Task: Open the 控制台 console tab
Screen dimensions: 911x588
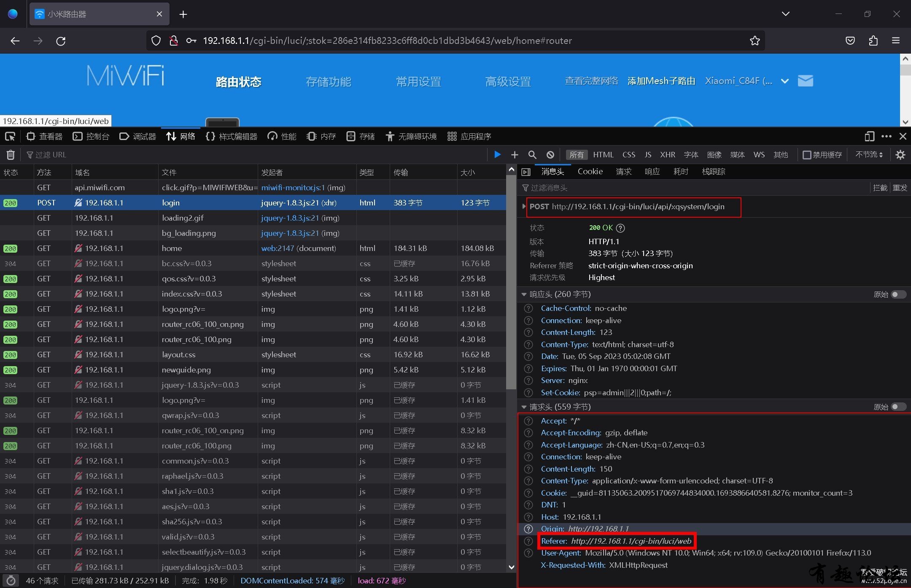Action: coord(91,136)
